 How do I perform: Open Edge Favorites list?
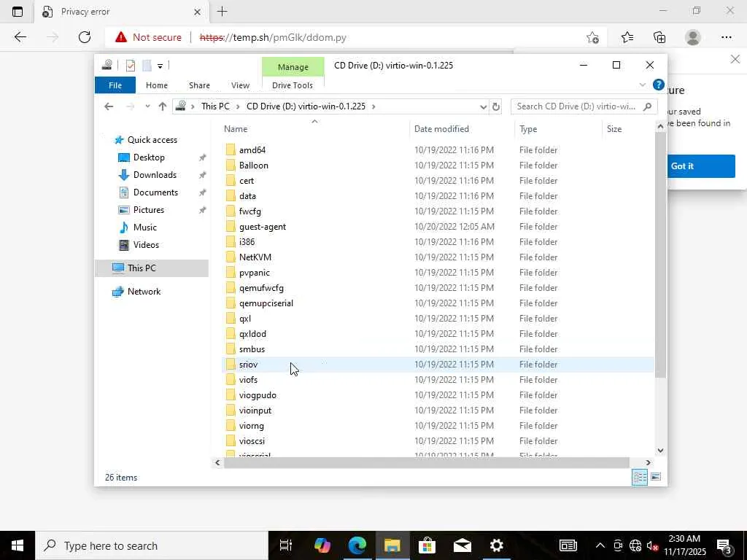point(627,37)
